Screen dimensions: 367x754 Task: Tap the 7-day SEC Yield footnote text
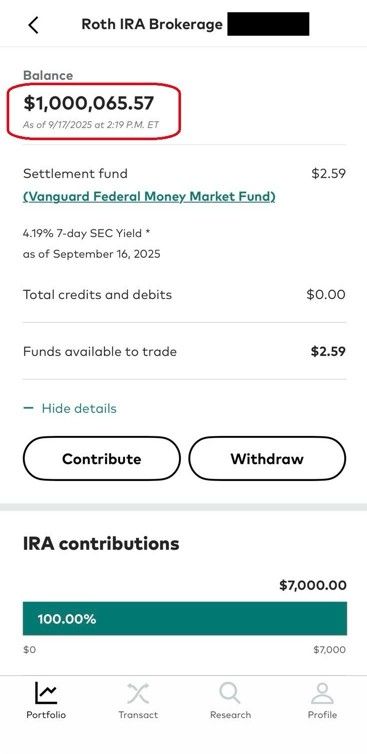(x=87, y=234)
